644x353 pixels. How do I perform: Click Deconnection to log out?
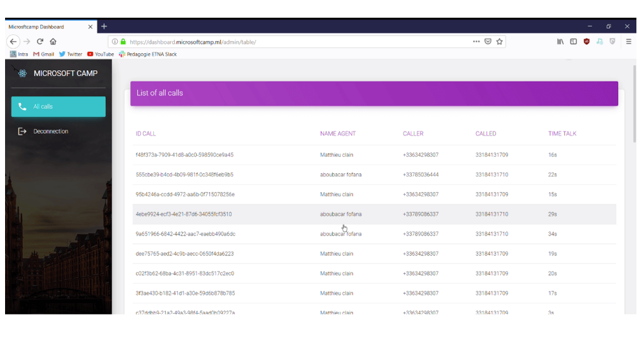point(51,131)
